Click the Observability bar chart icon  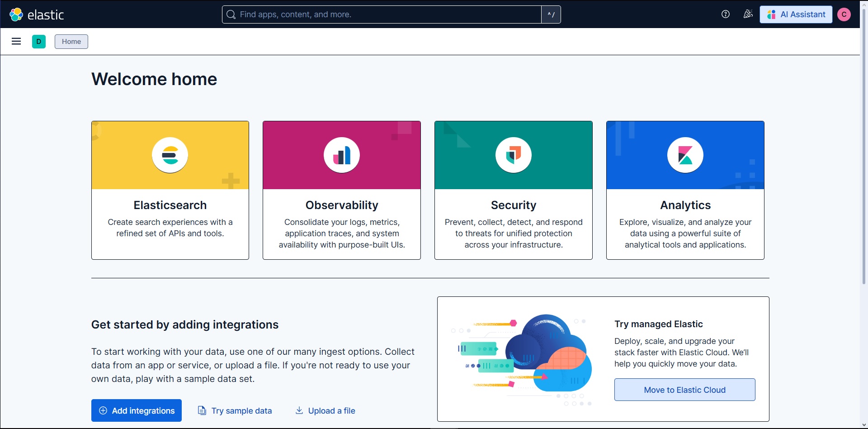(x=342, y=155)
